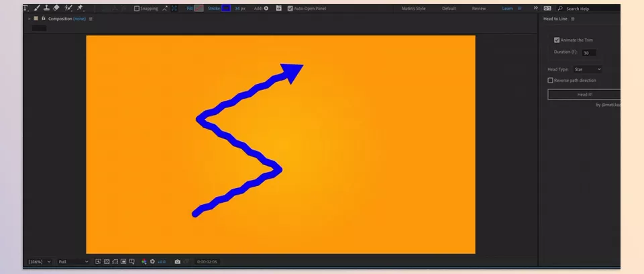Open the Full resolution dropdown
Image resolution: width=644 pixels, height=274 pixels.
point(74,262)
